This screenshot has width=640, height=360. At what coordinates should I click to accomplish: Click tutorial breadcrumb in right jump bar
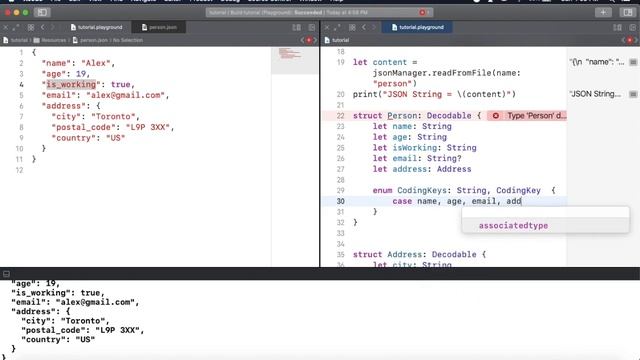point(337,40)
